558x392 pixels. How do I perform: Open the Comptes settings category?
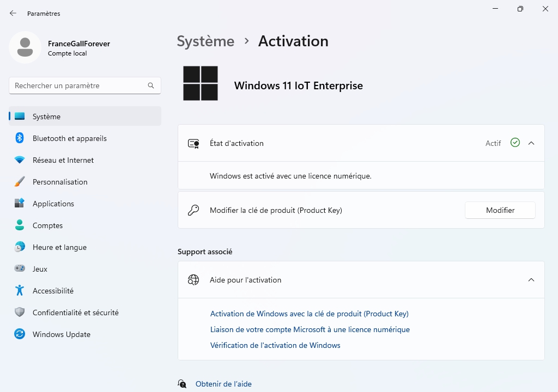(47, 225)
